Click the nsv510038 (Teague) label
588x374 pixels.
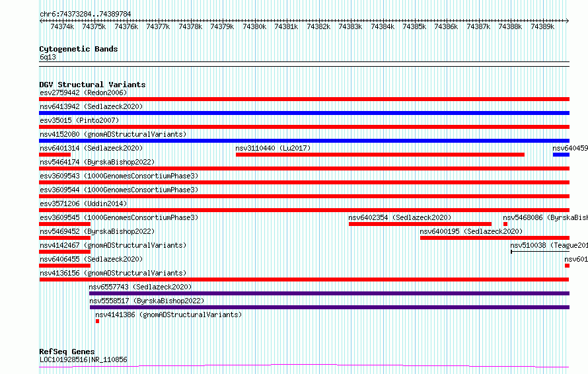549,245
